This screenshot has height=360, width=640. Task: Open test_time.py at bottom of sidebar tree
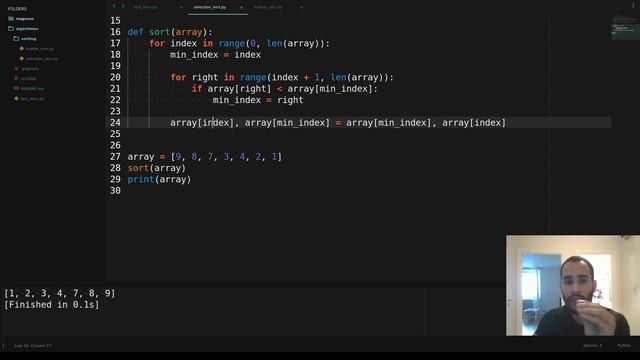point(29,98)
